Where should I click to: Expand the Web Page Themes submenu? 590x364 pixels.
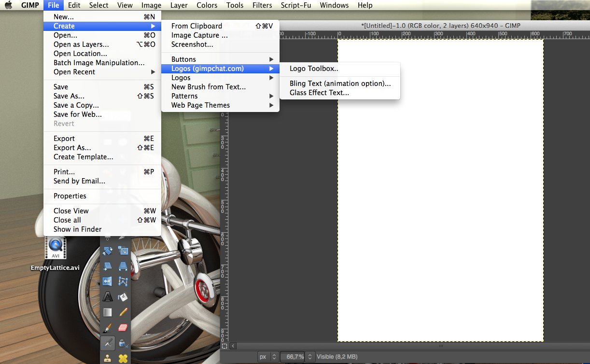[x=220, y=105]
